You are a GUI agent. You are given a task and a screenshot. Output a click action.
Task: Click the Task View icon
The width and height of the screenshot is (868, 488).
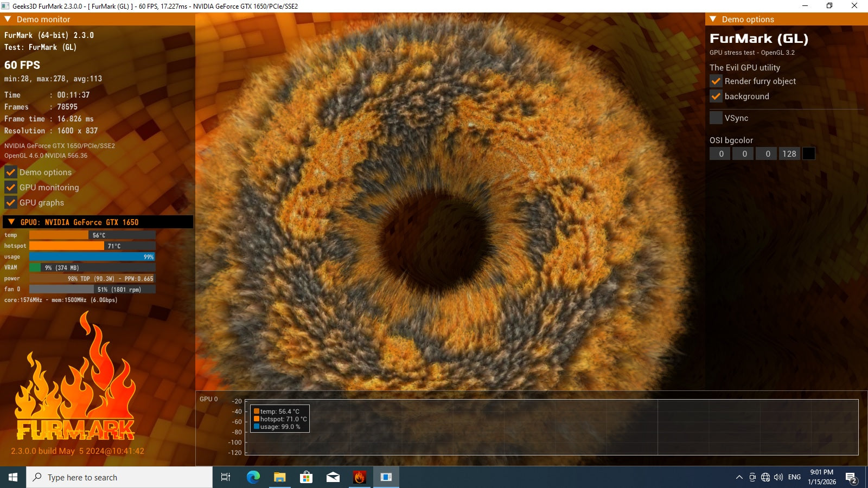click(x=226, y=477)
